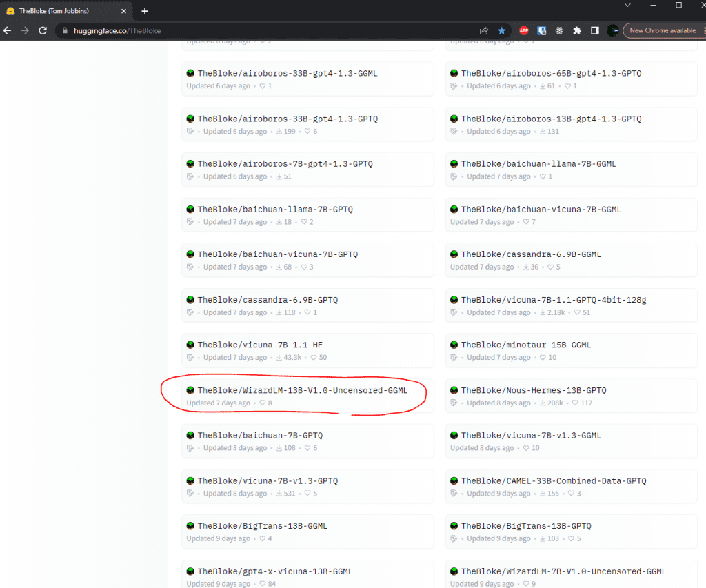Image resolution: width=706 pixels, height=588 pixels.
Task: Open TheBloke/CAMEL-33B-Combined-Data-GPTQ model link
Action: (554, 481)
